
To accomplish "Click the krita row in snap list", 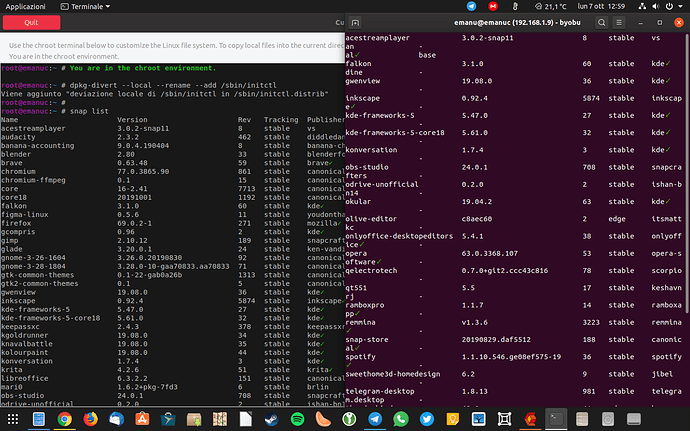I will point(172,370).
